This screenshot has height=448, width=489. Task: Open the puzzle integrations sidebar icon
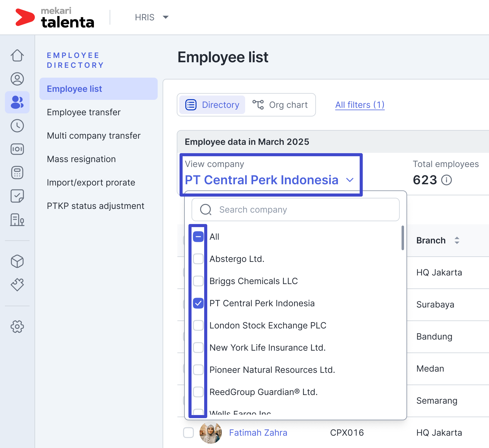(17, 285)
